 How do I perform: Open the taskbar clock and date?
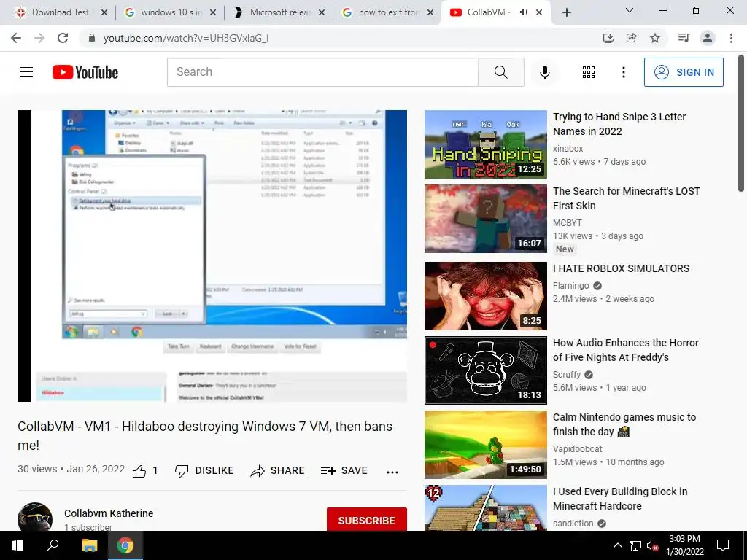(x=684, y=545)
